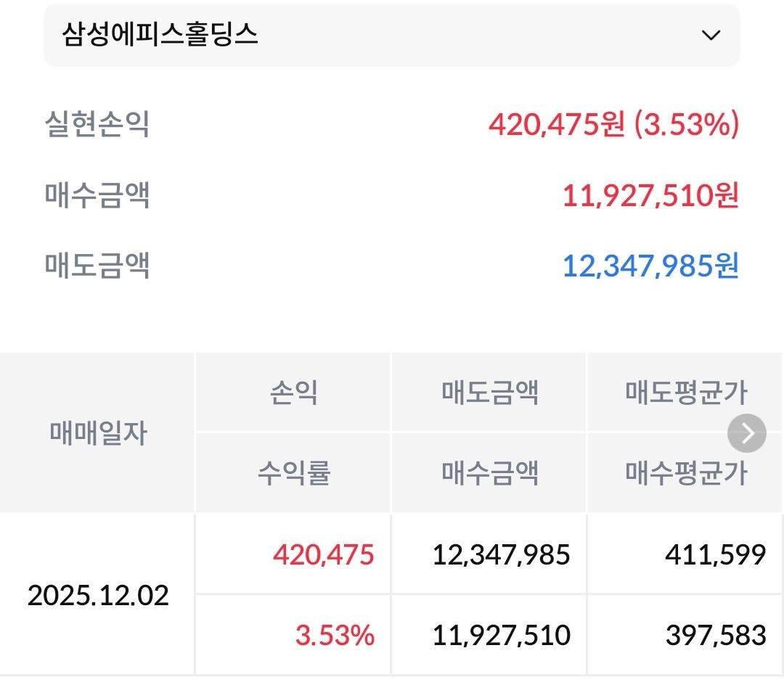The image size is (784, 685).
Task: Select the 매도평균가 column header
Action: click(x=685, y=393)
